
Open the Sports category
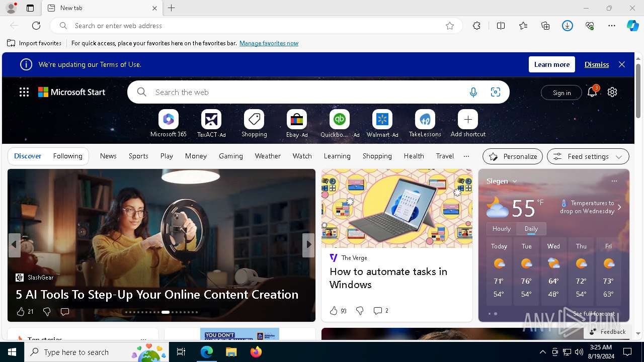[x=138, y=156]
